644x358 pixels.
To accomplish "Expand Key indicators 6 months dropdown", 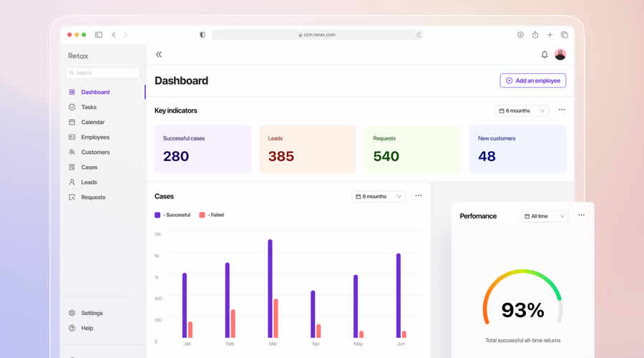I will pos(522,111).
